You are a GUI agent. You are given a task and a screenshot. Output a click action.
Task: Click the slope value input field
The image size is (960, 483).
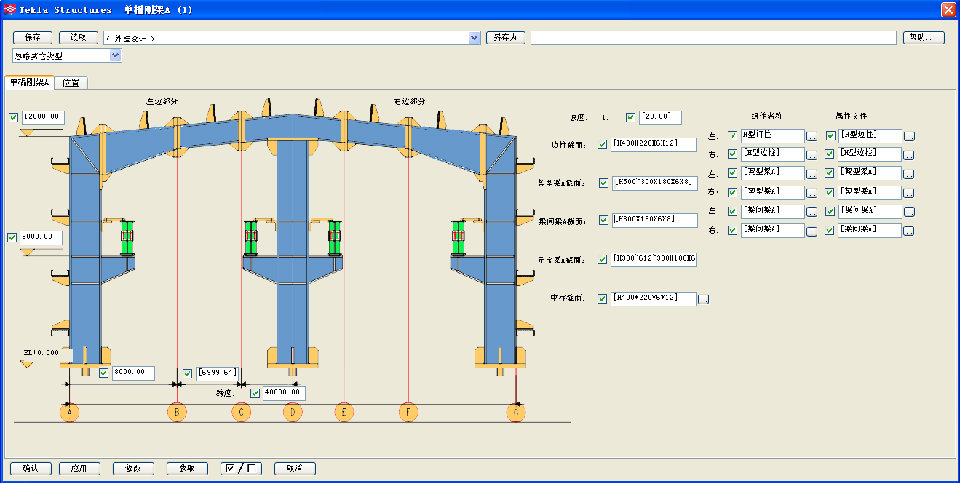tap(660, 117)
